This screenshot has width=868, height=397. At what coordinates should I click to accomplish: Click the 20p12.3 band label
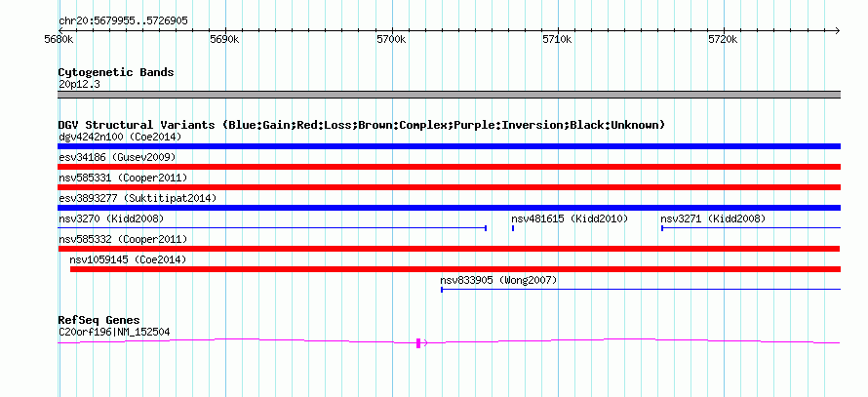(79, 85)
